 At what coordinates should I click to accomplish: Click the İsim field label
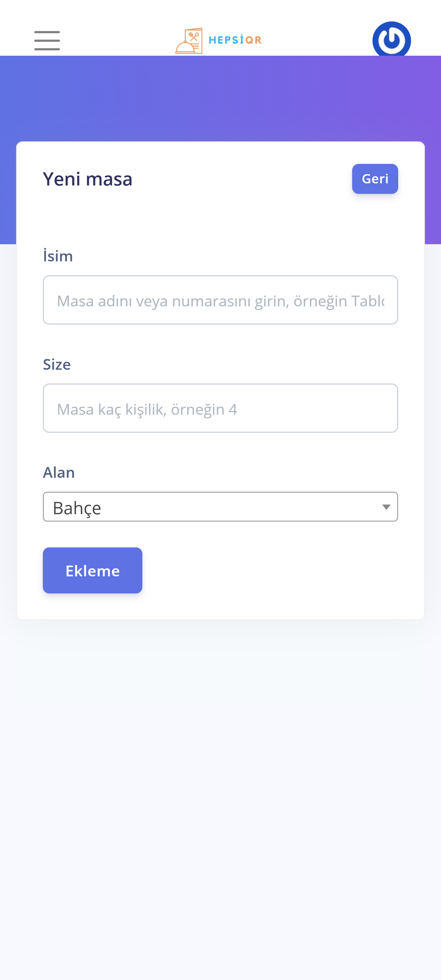tap(58, 256)
